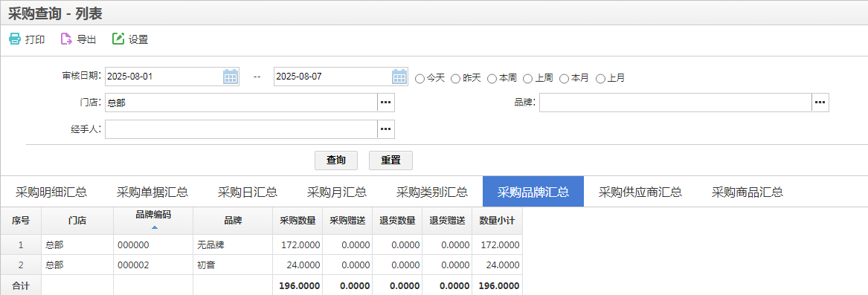The width and height of the screenshot is (868, 295).
Task: Select the 采购品牌汇总 tab
Action: 533,192
